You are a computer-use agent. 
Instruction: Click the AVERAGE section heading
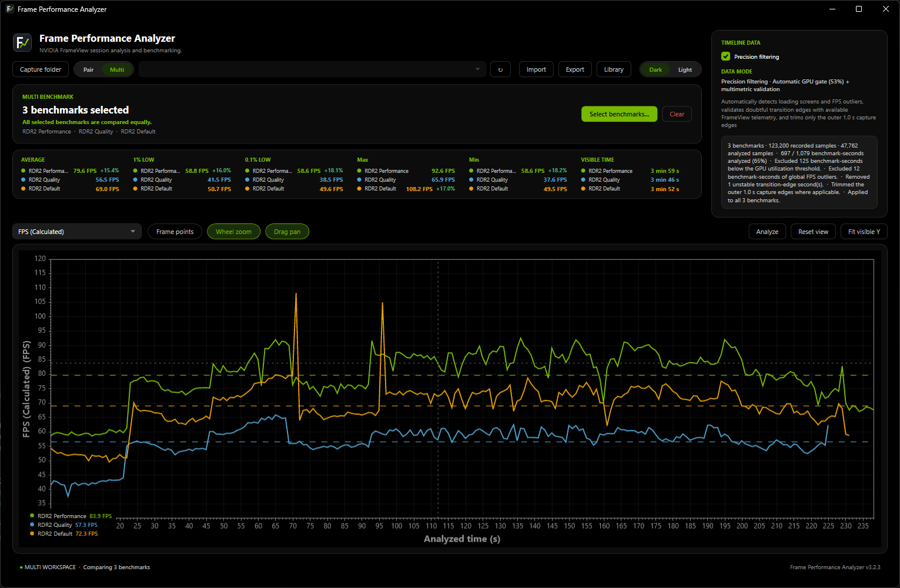coord(33,160)
